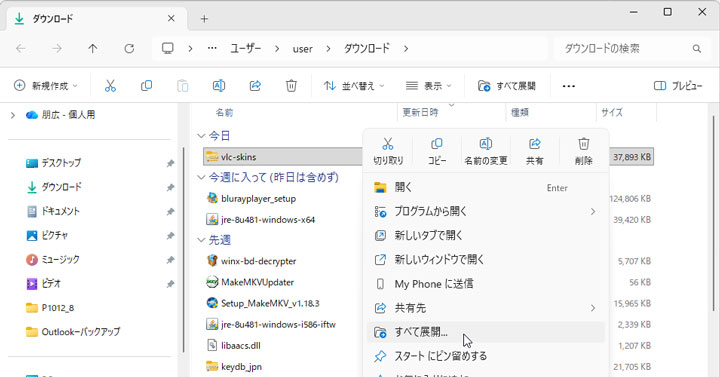720x377 pixels.
Task: Expand 共有先 submenu arrow
Action: [593, 308]
